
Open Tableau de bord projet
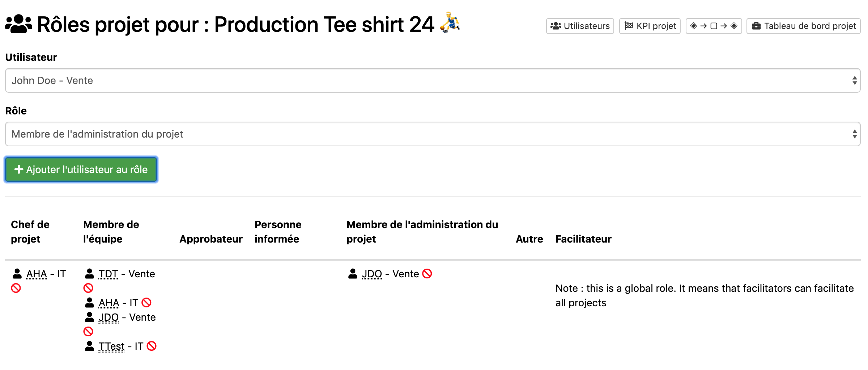click(804, 26)
